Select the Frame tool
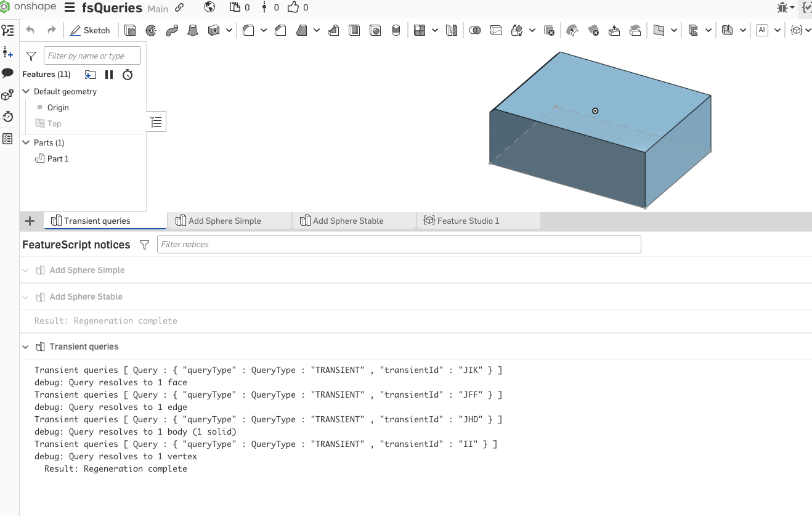Image resolution: width=812 pixels, height=516 pixels. click(x=693, y=30)
